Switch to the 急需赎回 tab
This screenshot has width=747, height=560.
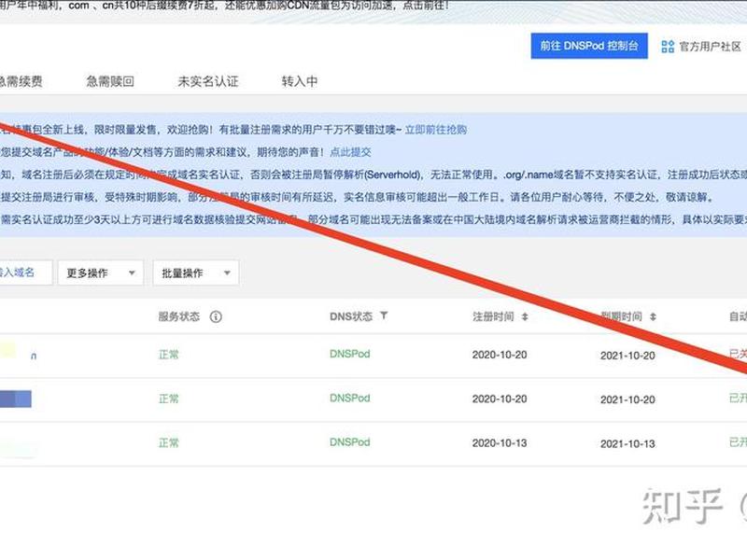[x=110, y=81]
